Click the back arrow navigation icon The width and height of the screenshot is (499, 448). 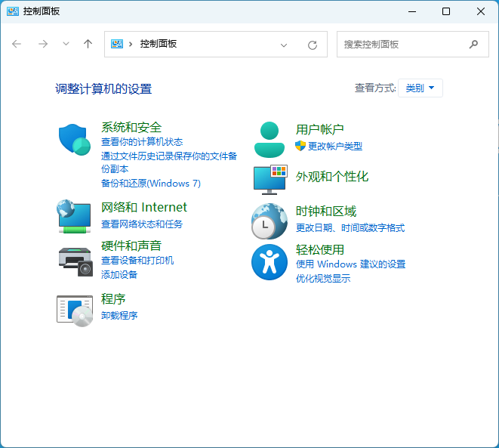(17, 44)
